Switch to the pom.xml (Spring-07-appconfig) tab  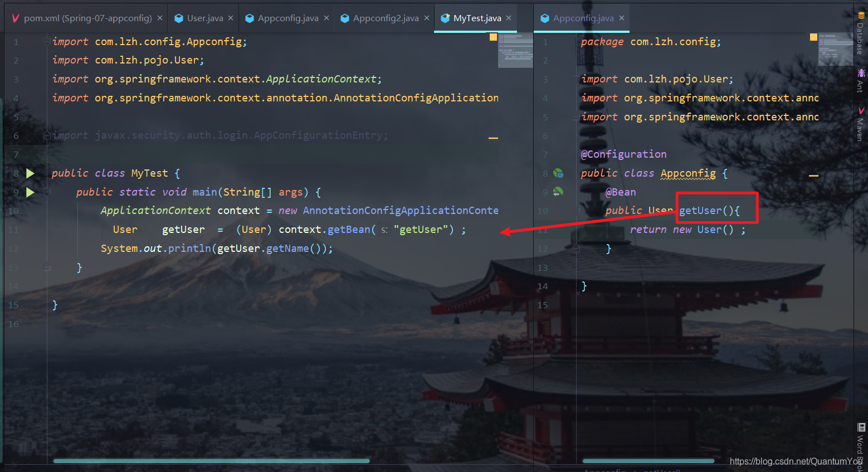[x=87, y=18]
